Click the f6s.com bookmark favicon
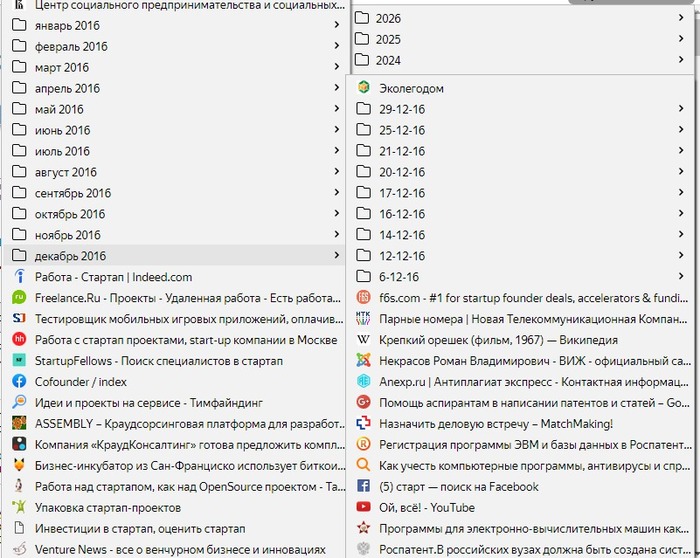Image resolution: width=700 pixels, height=558 pixels. coord(363,297)
